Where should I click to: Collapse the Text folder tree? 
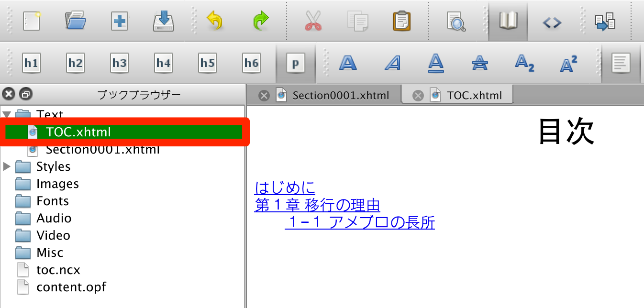[x=6, y=115]
